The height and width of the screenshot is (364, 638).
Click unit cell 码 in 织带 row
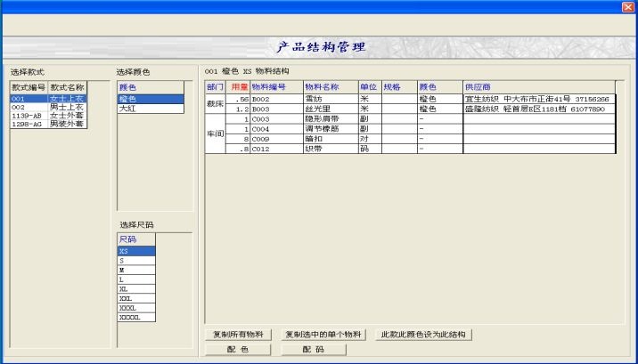(370, 150)
